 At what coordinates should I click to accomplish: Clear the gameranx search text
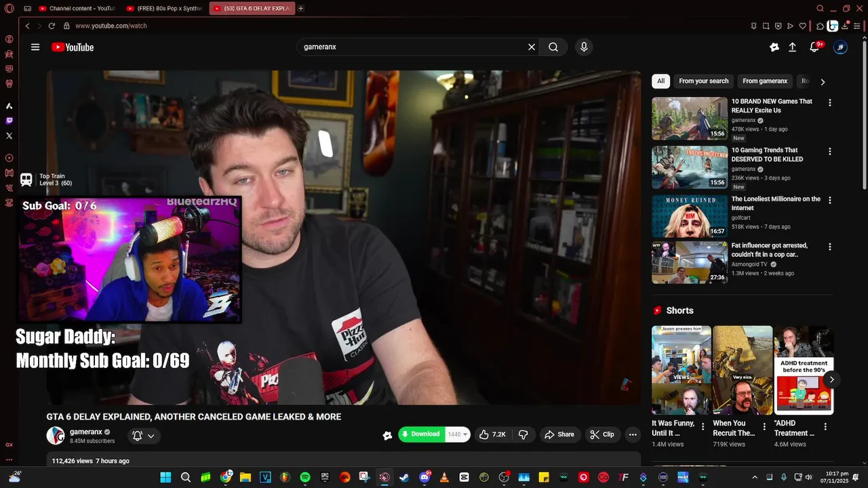pos(532,47)
